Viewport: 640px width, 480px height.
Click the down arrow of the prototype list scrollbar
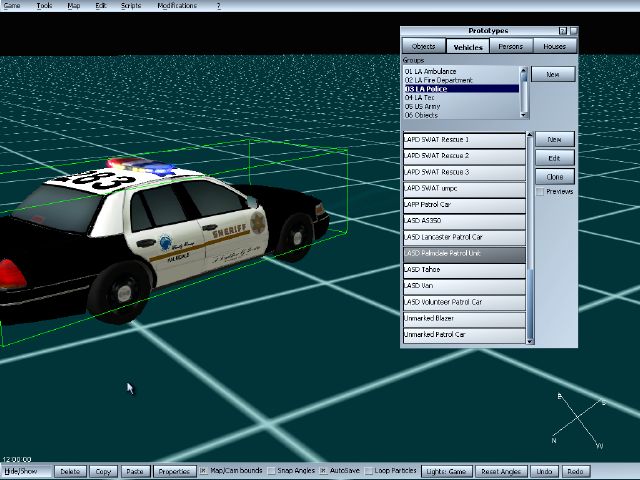[x=530, y=341]
